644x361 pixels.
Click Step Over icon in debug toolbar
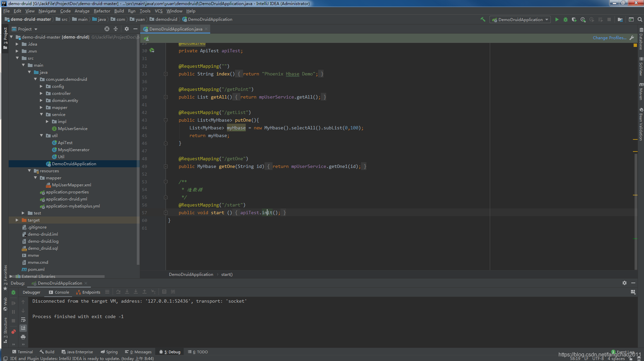118,292
